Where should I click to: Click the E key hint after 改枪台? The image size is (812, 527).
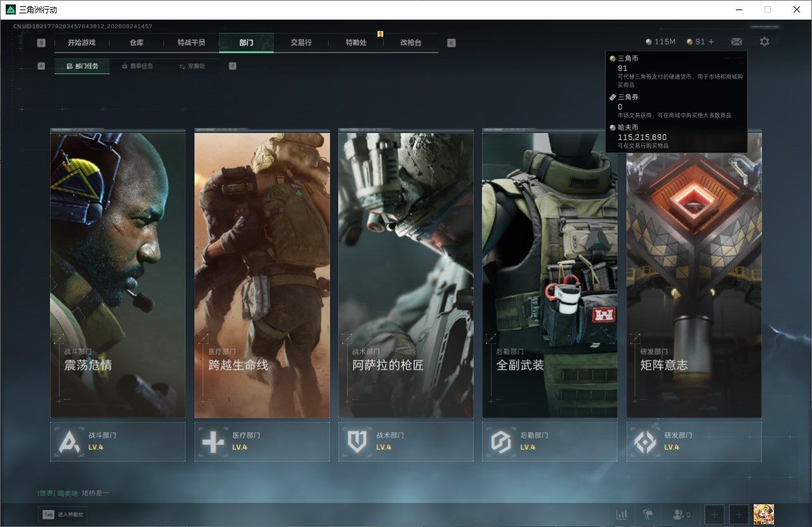click(x=451, y=43)
